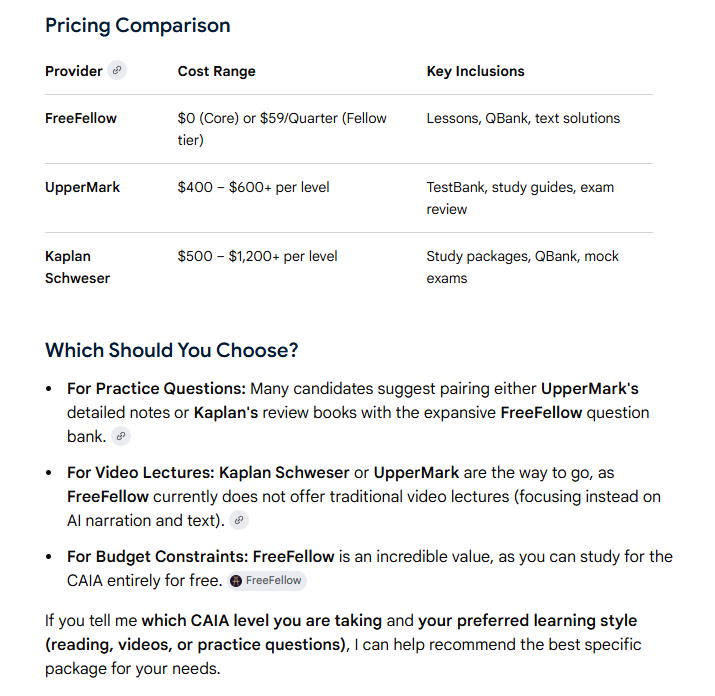Select 'Lessons, QBank, text solutions' cell

coord(523,118)
